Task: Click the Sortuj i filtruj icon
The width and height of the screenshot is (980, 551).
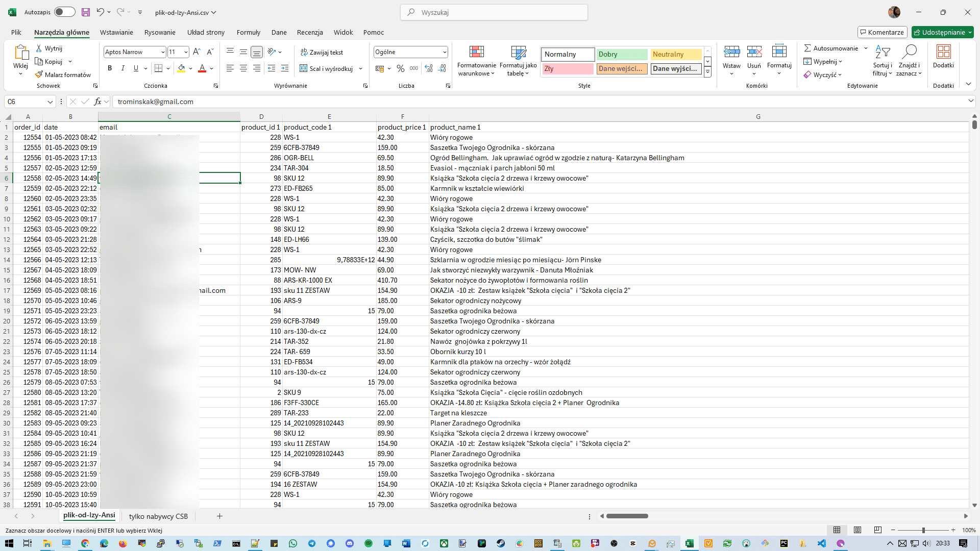Action: 883,52
